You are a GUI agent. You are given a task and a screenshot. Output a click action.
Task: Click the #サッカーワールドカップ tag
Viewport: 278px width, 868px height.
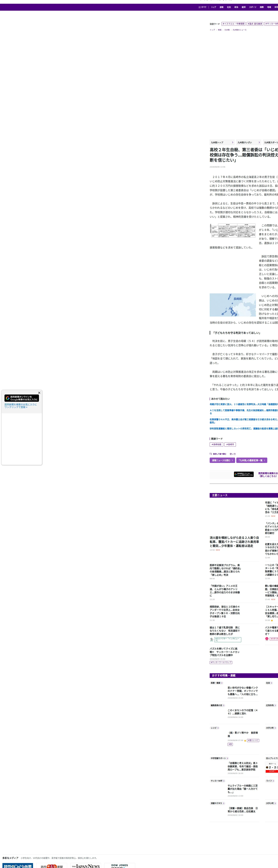click(221, 662)
